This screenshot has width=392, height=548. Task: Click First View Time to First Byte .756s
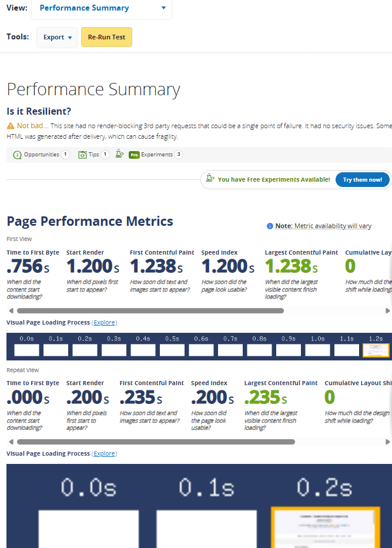[28, 266]
